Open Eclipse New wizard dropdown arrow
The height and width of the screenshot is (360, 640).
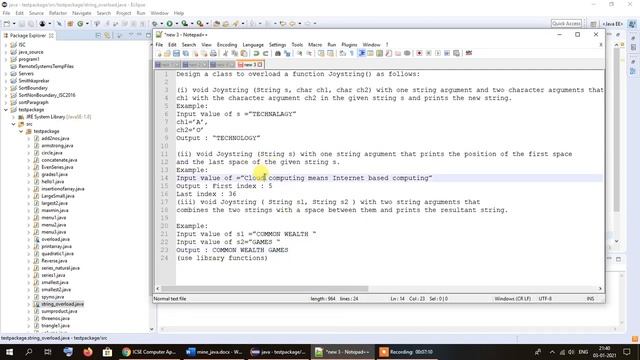tap(14, 24)
